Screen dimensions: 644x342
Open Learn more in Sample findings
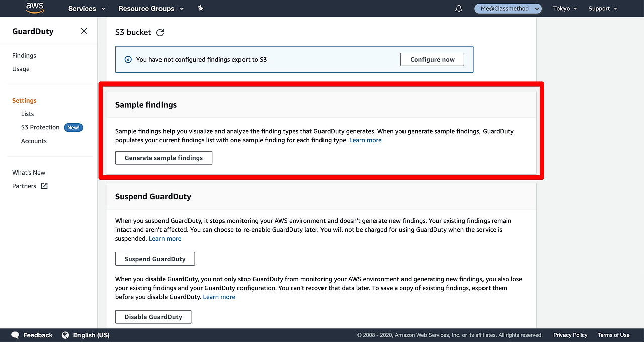365,140
